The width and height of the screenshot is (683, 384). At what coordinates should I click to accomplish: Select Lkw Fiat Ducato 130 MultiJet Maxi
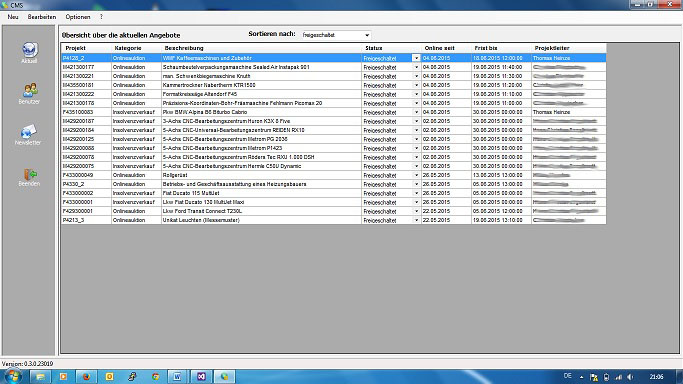(x=261, y=202)
